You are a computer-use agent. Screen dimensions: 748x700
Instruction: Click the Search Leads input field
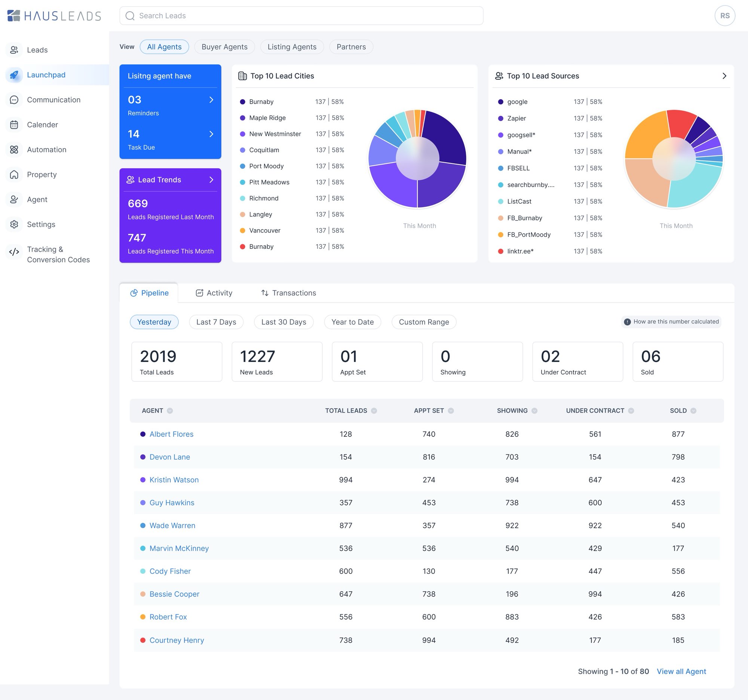coord(301,16)
